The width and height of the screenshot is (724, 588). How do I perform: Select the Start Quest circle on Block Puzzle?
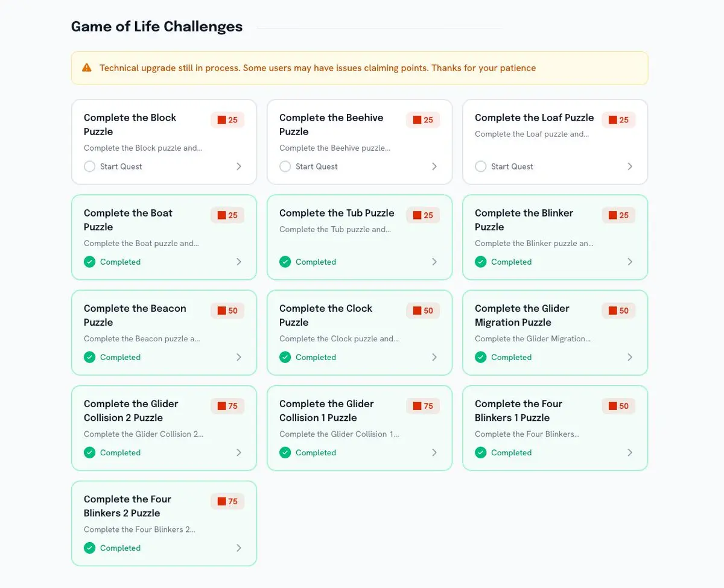tap(90, 166)
